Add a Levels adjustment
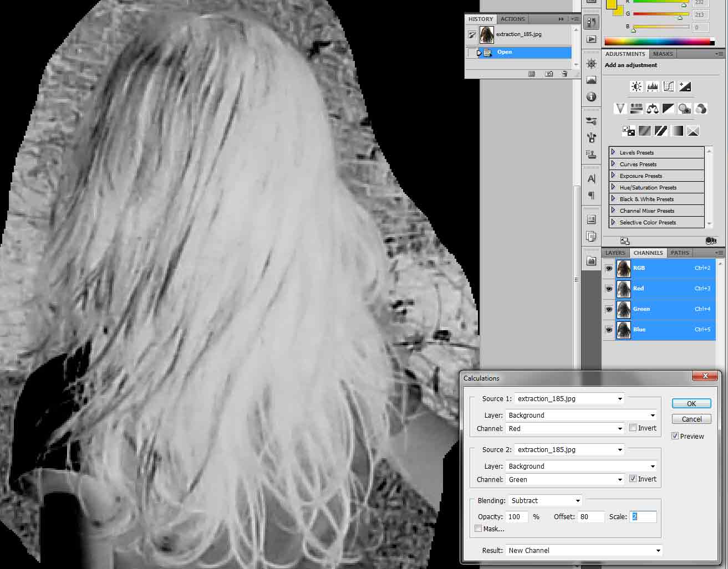The width and height of the screenshot is (728, 569). [x=653, y=86]
